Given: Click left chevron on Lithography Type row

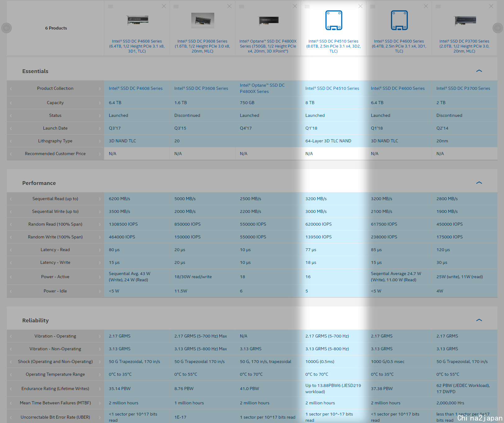Looking at the screenshot, I should click(11, 141).
